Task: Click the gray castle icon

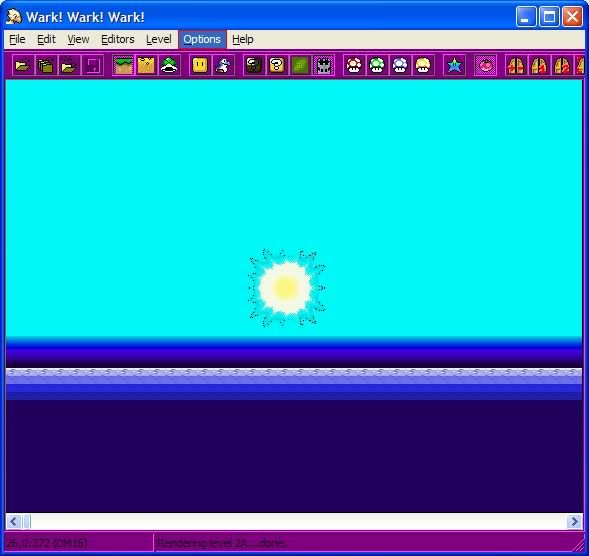Action: pyautogui.click(x=323, y=65)
